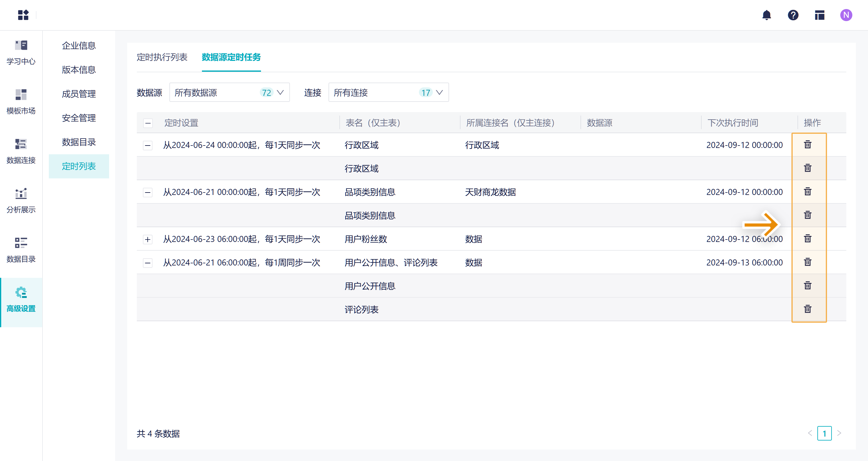Open the 所有连接 dropdown
This screenshot has height=461, width=868.
click(388, 92)
